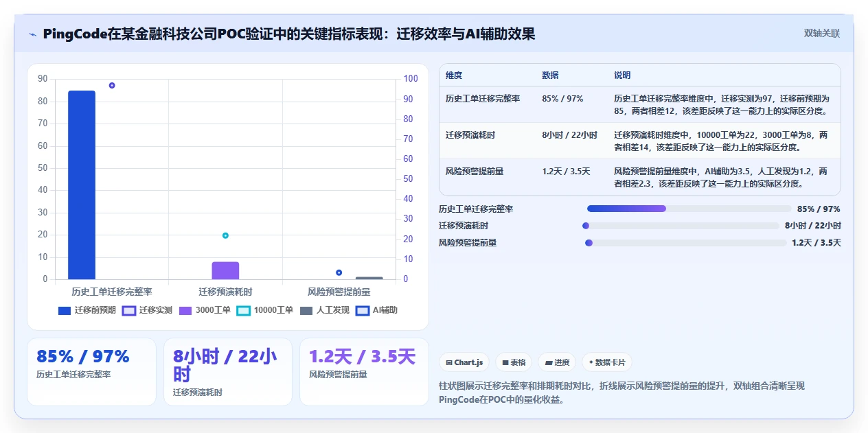Click the 90 tick on the left chart axis
The image size is (868, 433).
point(43,79)
